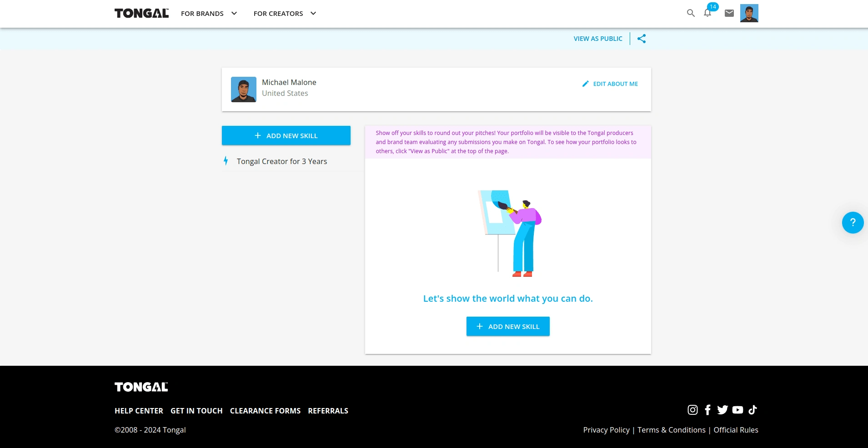Open the Privacy Policy link
The width and height of the screenshot is (868, 448).
[x=606, y=430]
